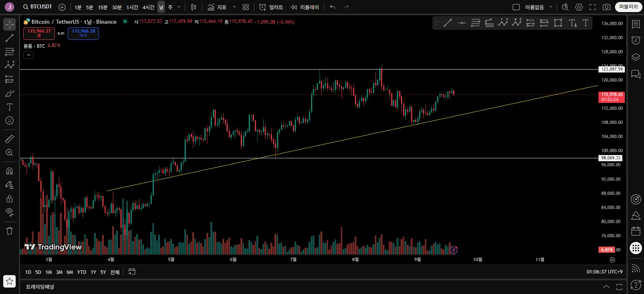Click the 퍼블리쉬 publish button
644x294 pixels.
[628, 7]
